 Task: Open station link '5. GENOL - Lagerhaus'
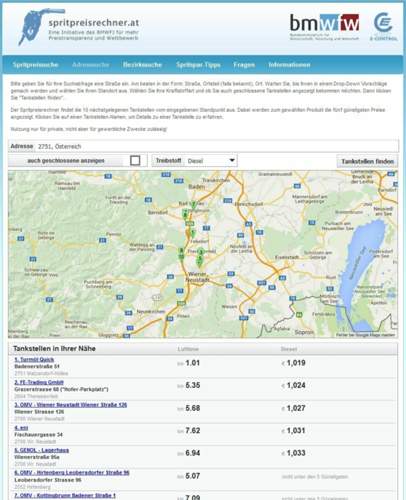tap(41, 450)
